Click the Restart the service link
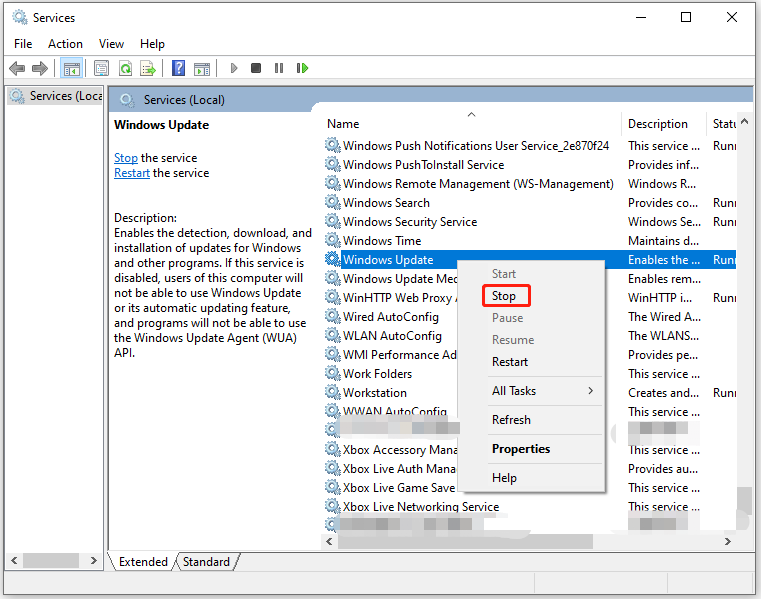 132,173
